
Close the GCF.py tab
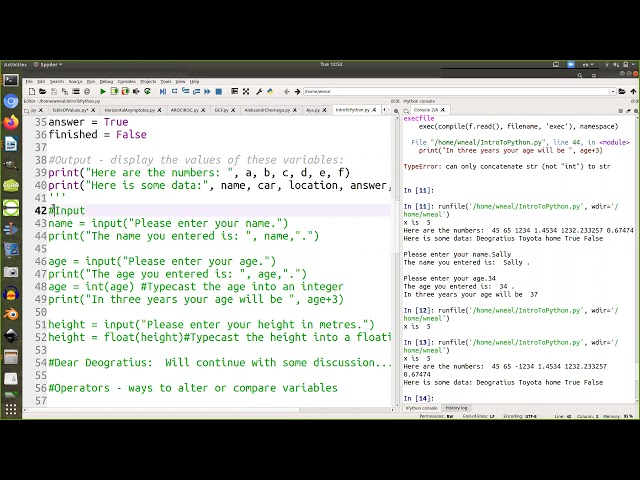pos(233,110)
